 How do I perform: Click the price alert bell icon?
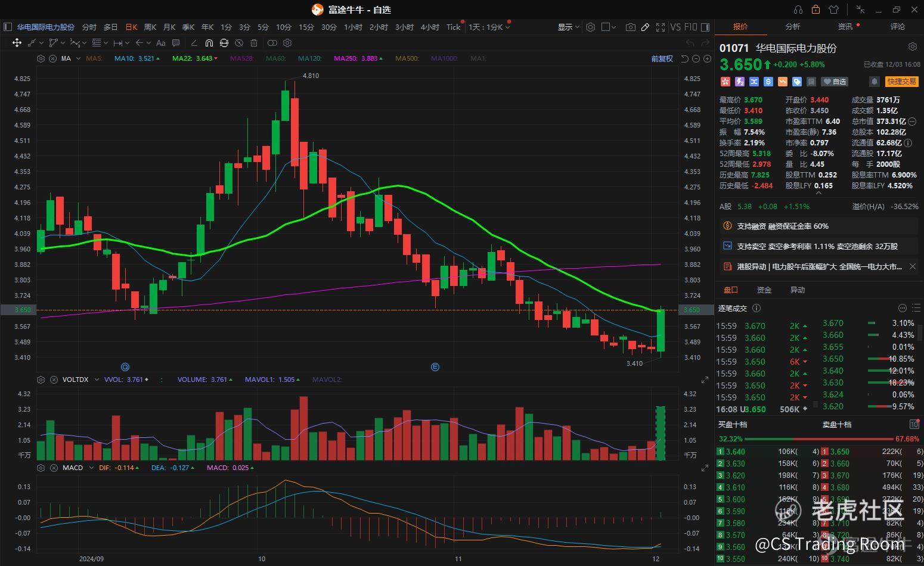point(875,82)
